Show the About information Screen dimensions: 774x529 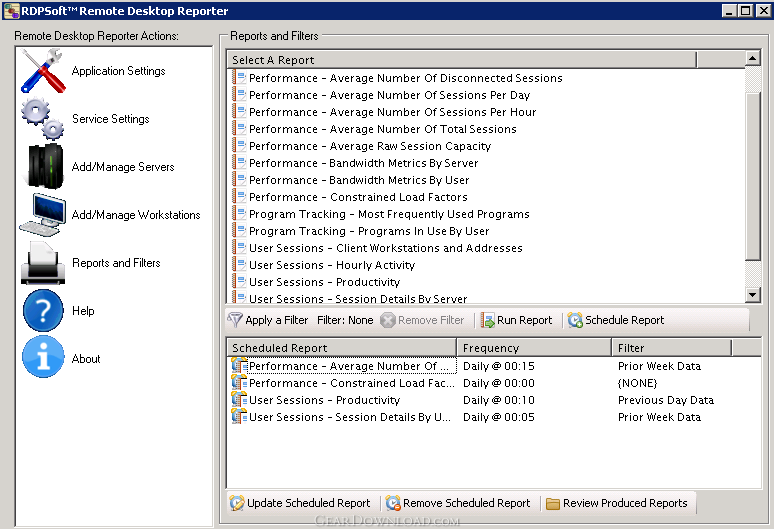(x=86, y=359)
